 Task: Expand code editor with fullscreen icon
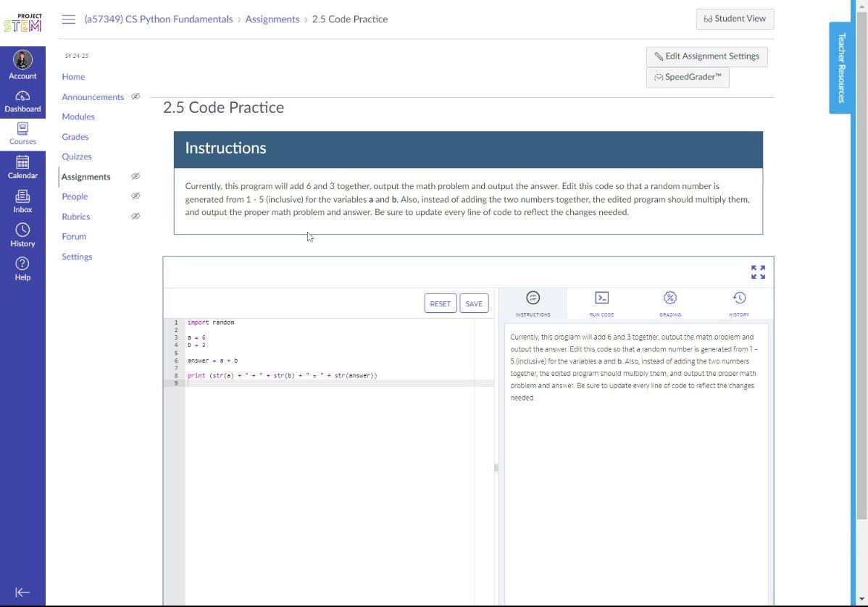[758, 272]
